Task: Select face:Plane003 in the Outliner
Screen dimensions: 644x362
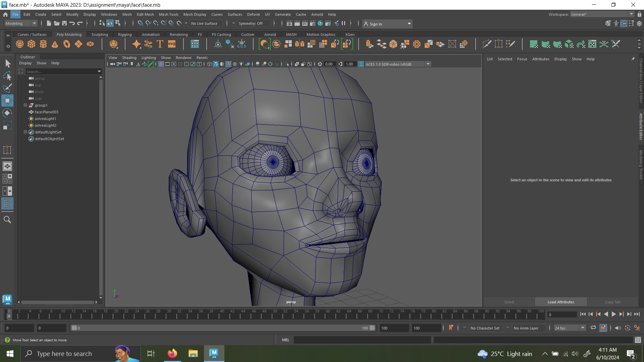Action: [47, 112]
